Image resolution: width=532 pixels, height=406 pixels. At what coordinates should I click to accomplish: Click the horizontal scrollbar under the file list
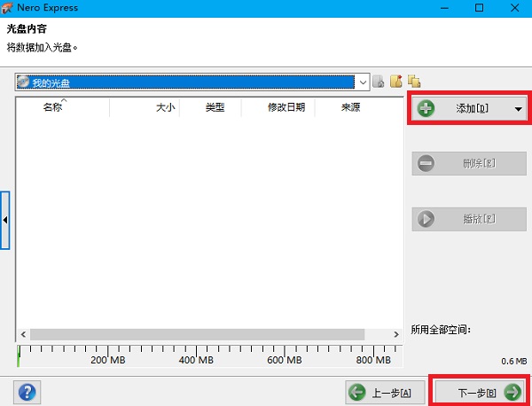click(x=195, y=334)
